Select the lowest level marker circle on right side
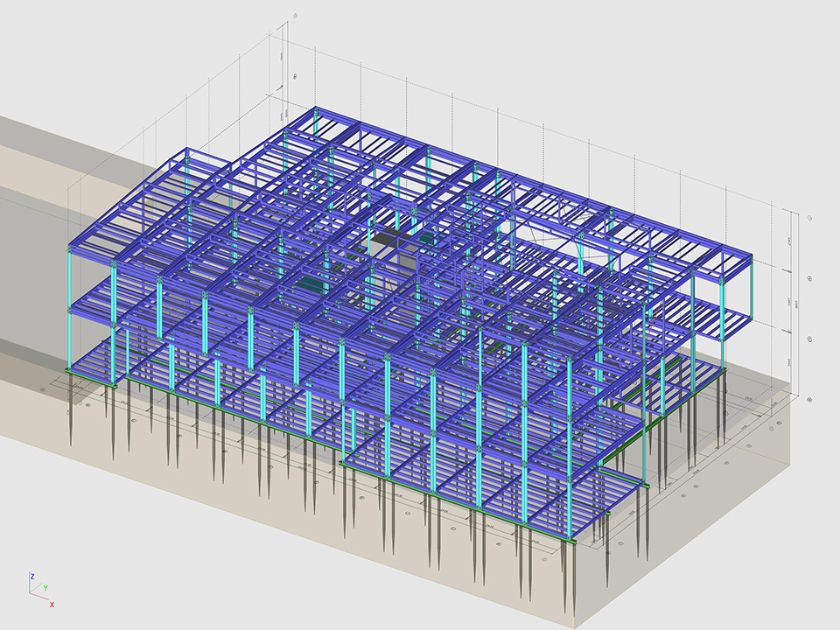This screenshot has height=630, width=840. click(809, 399)
